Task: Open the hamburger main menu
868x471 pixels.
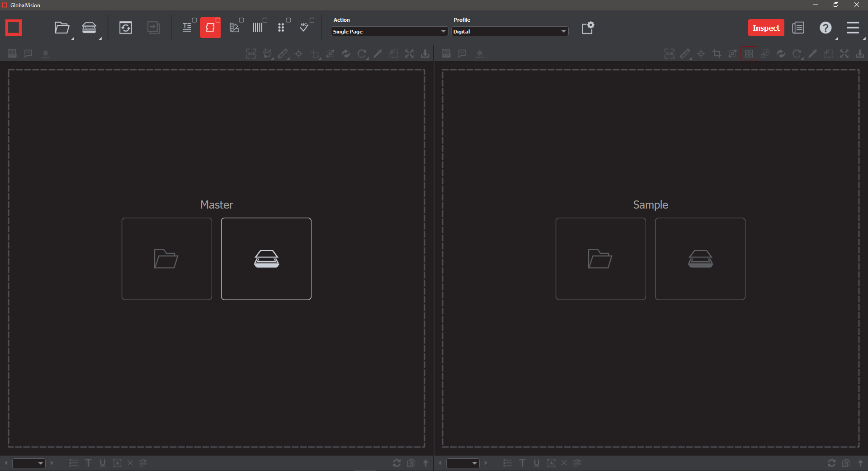Action: (853, 28)
